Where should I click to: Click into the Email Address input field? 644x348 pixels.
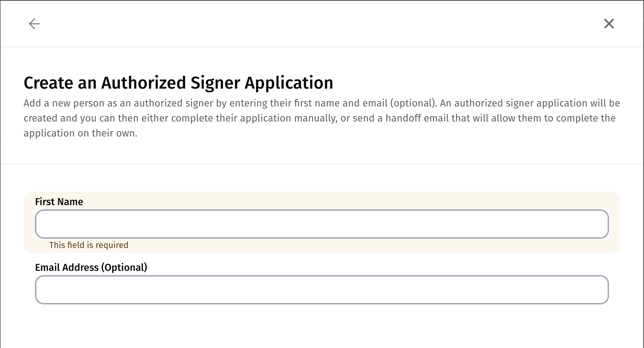click(322, 290)
